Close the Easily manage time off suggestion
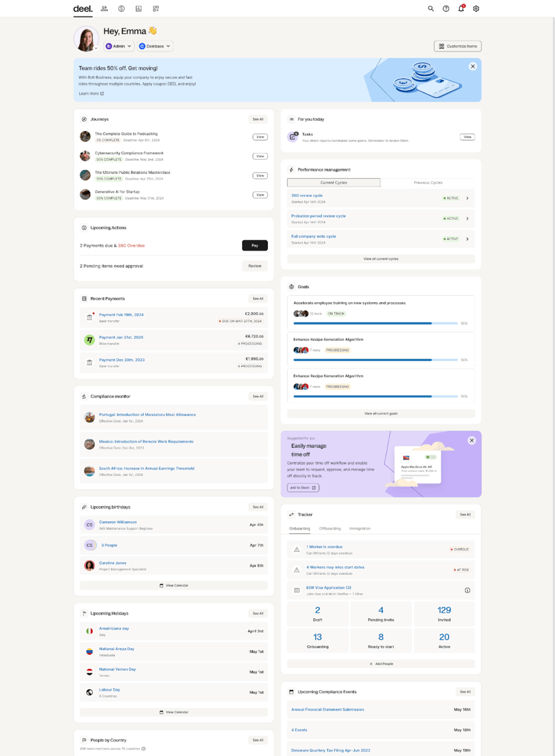Screen dimensions: 555x756 [471, 440]
